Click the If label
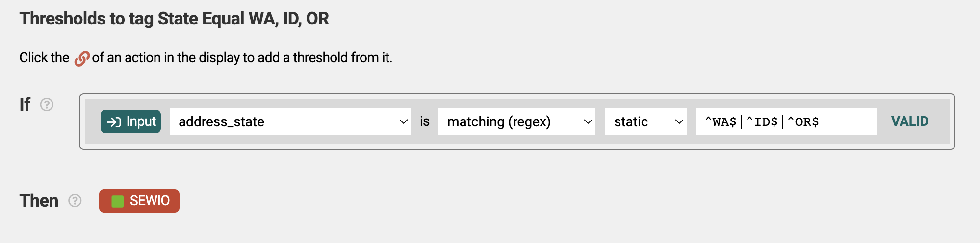This screenshot has height=243, width=980. point(25,104)
